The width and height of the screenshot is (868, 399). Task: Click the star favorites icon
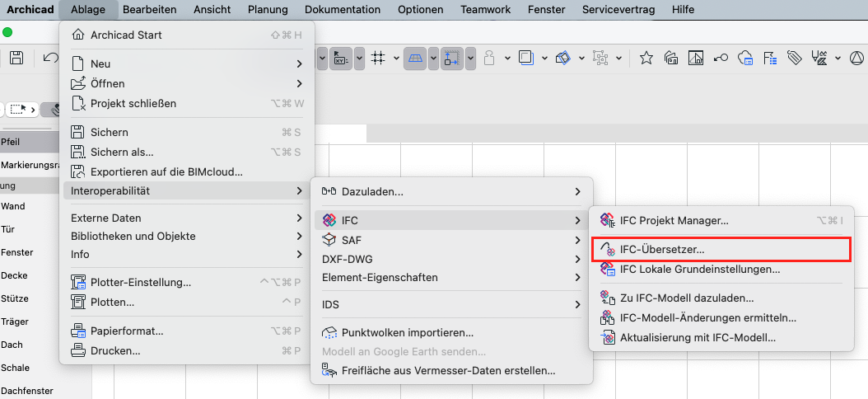click(x=646, y=58)
